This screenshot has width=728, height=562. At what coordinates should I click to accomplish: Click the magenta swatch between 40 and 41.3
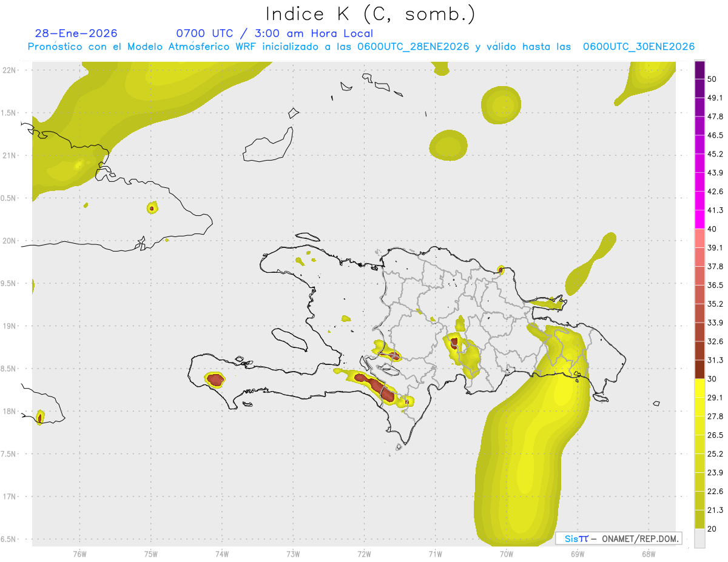coord(700,219)
